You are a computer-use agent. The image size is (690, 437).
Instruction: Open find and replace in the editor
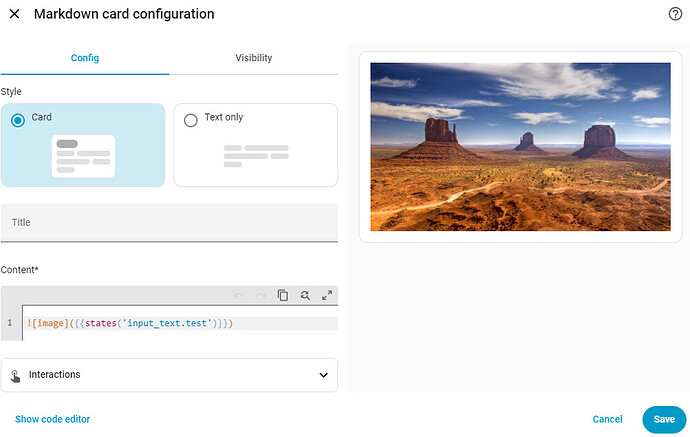[x=305, y=295]
